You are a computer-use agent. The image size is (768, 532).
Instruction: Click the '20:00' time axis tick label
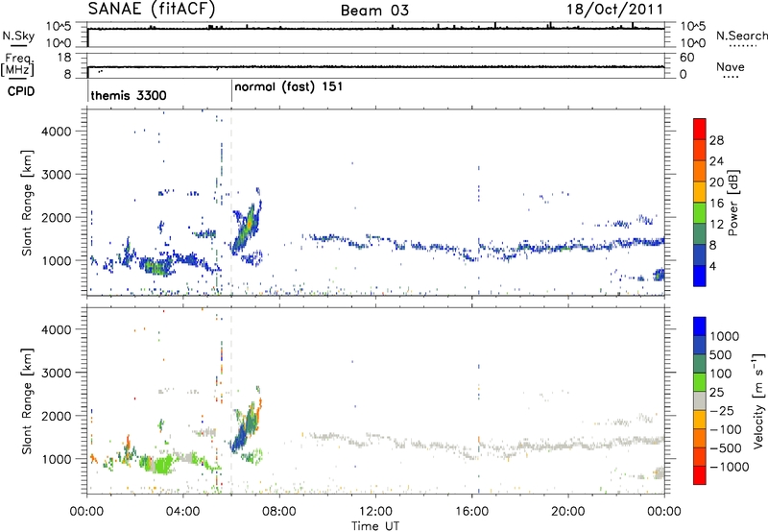pos(567,512)
